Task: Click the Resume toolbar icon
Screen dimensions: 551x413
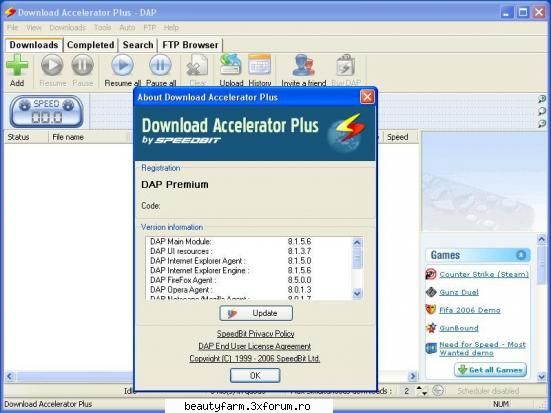Action: pyautogui.click(x=52, y=65)
